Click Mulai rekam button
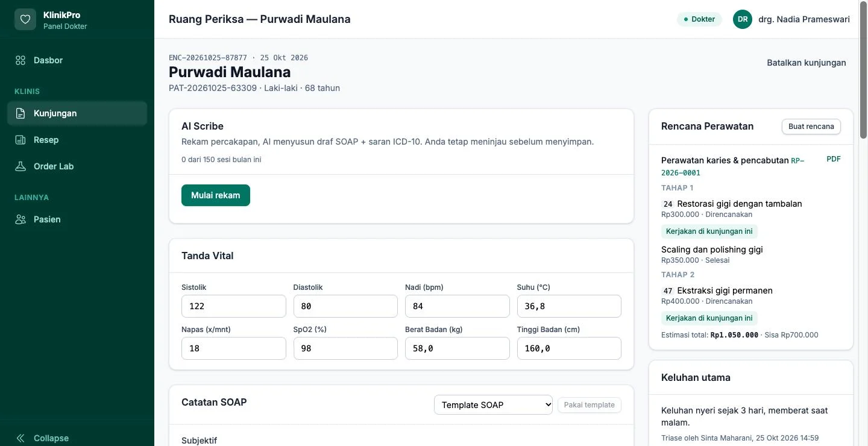 coord(216,195)
